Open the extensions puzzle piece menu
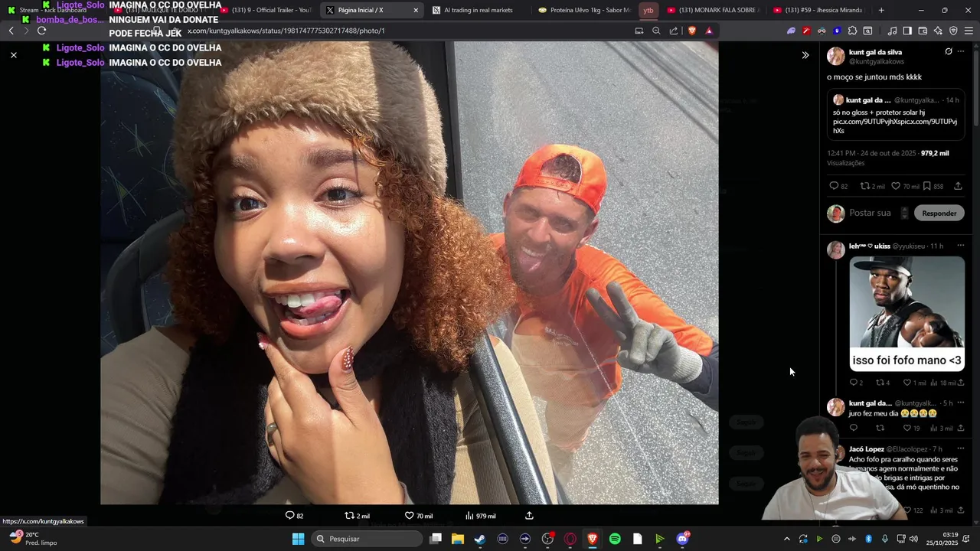980x551 pixels. [852, 31]
